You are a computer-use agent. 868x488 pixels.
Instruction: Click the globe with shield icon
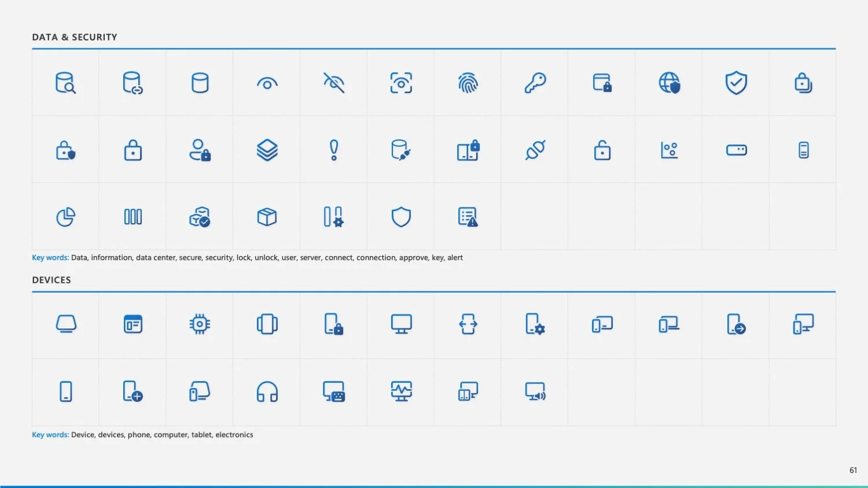(x=670, y=83)
